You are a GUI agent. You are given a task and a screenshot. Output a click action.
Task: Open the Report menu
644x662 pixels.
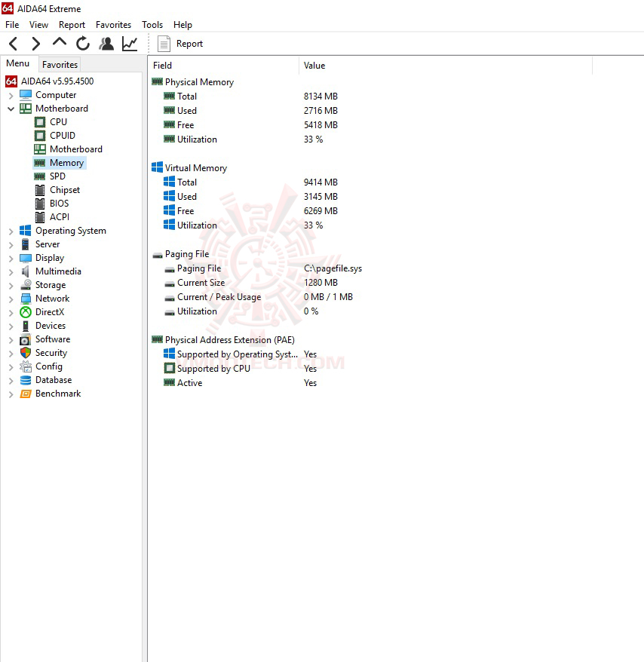click(x=72, y=25)
